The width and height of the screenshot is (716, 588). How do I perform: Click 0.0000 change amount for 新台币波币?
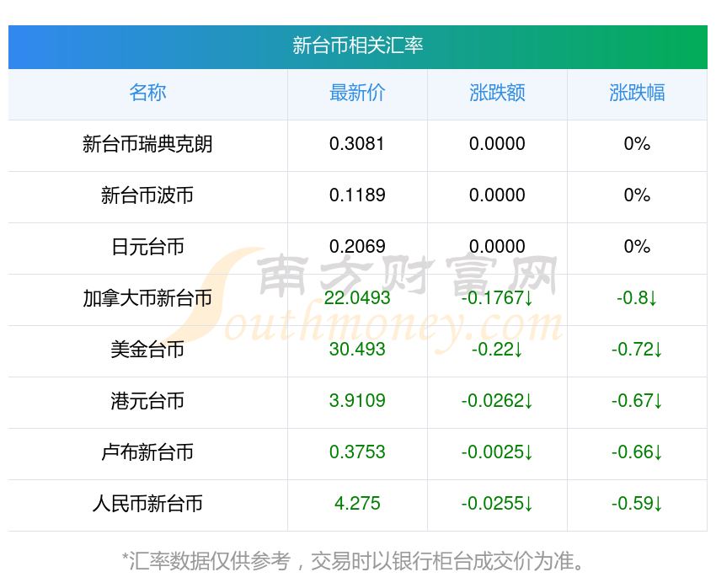pos(497,195)
